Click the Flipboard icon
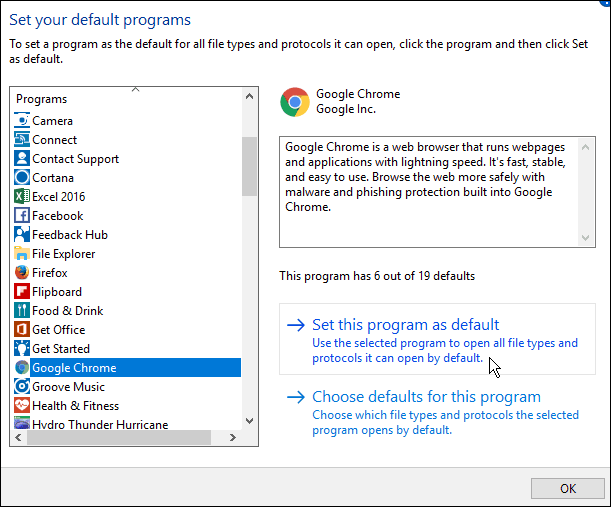Viewport: 611px width, 507px height. click(22, 291)
